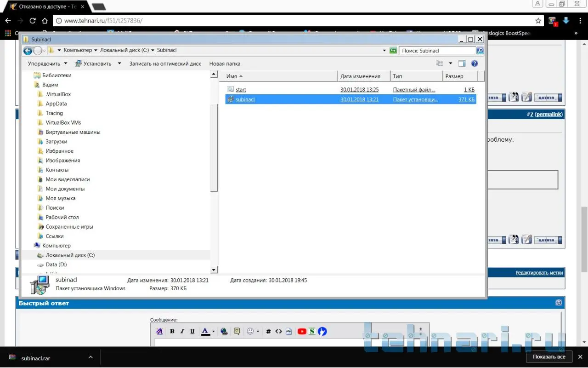Click Explorer's Forward navigation arrow
The image size is (588, 368).
pos(38,51)
